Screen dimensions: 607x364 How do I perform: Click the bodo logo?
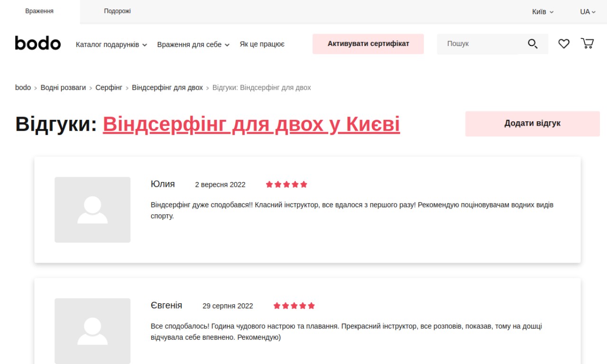point(38,43)
